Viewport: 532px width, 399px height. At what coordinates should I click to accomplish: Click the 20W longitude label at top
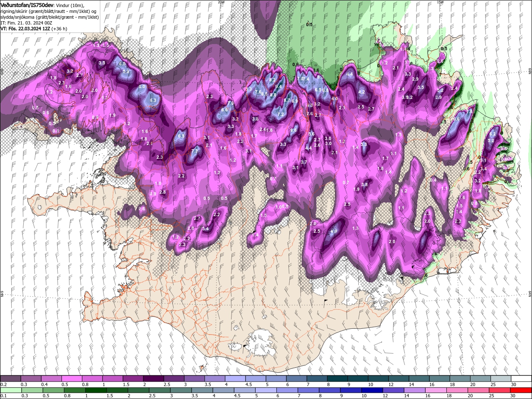(x=221, y=2)
